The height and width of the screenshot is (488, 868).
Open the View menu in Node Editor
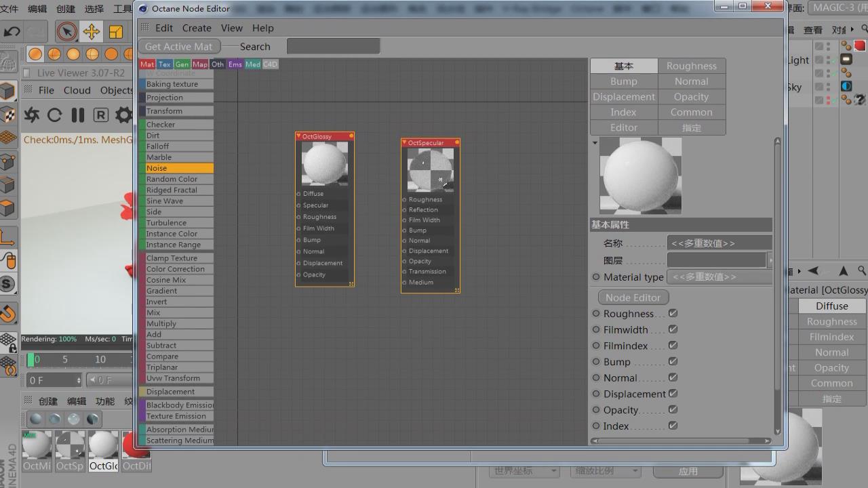[231, 28]
